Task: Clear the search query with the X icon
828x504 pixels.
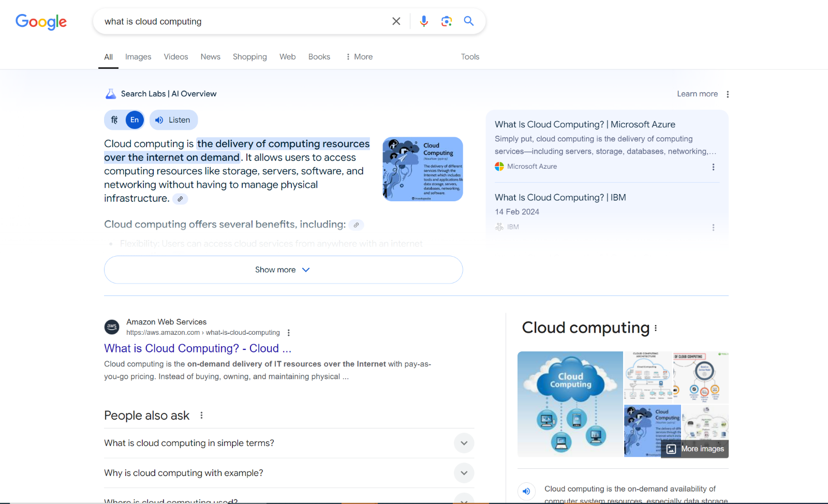Action: [x=396, y=21]
